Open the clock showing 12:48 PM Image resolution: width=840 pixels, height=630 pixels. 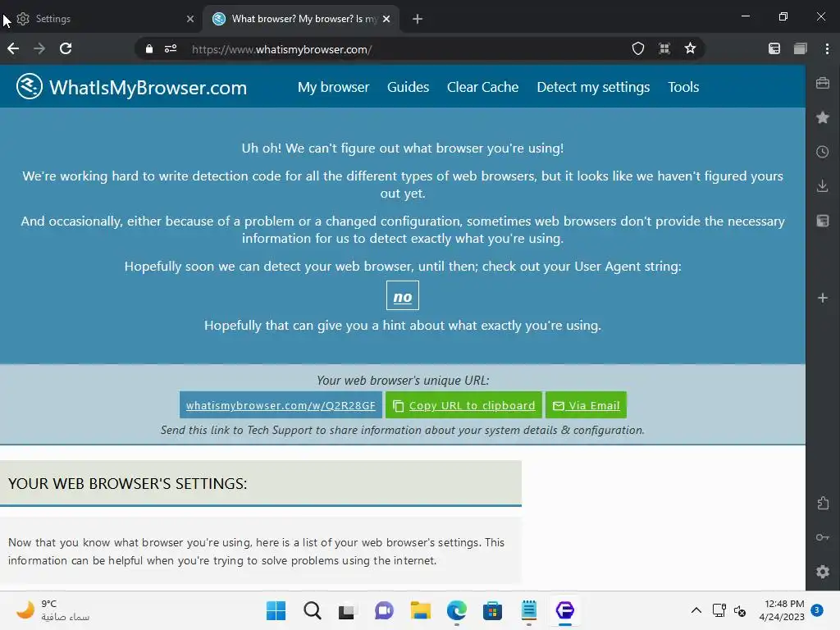click(x=782, y=610)
